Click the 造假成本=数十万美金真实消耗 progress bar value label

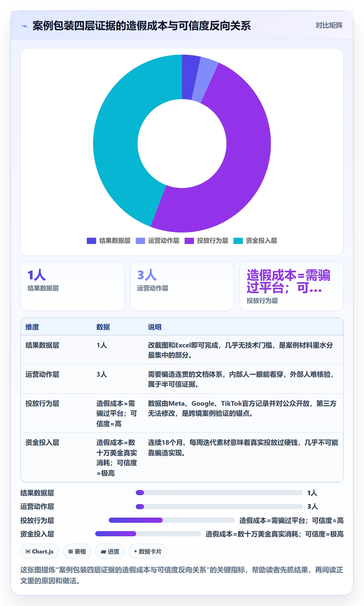click(275, 534)
